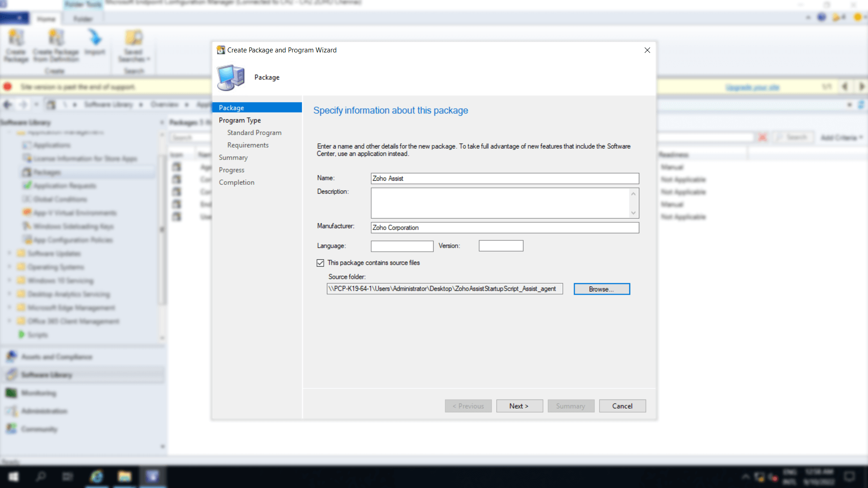Open the Community workspace
Viewport: 868px width, 488px height.
point(39,429)
